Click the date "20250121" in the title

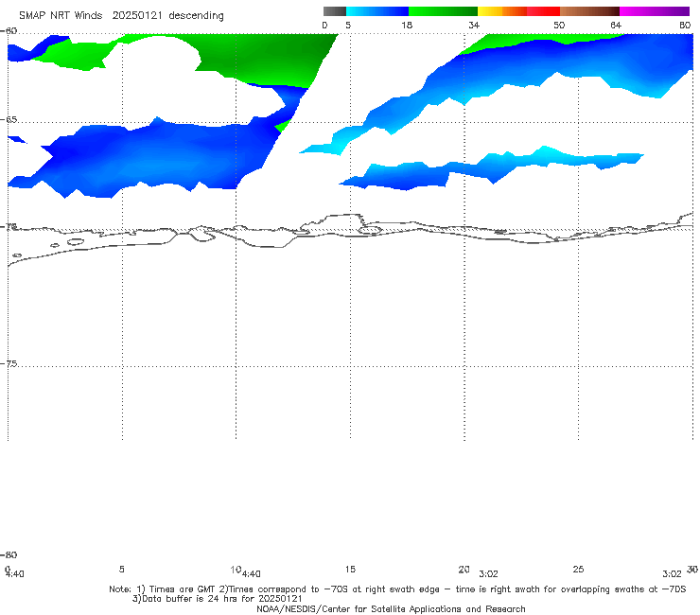click(137, 15)
